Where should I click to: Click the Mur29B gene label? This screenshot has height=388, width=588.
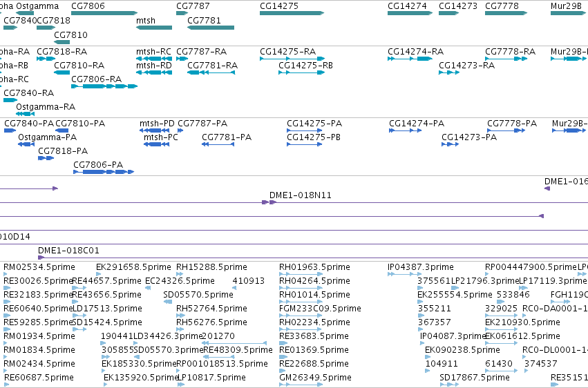pos(566,6)
